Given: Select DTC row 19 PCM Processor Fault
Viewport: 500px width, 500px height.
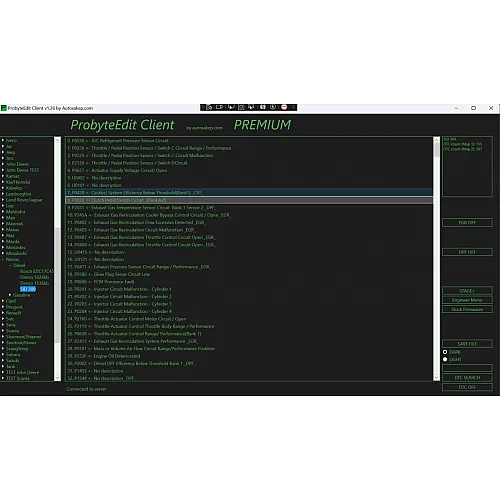Looking at the screenshot, I should click(x=249, y=282).
